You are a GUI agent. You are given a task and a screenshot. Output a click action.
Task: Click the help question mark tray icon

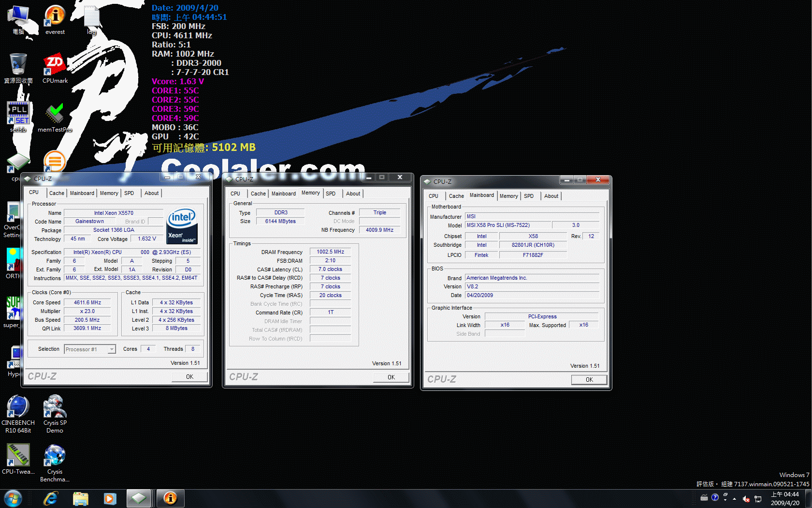point(715,497)
